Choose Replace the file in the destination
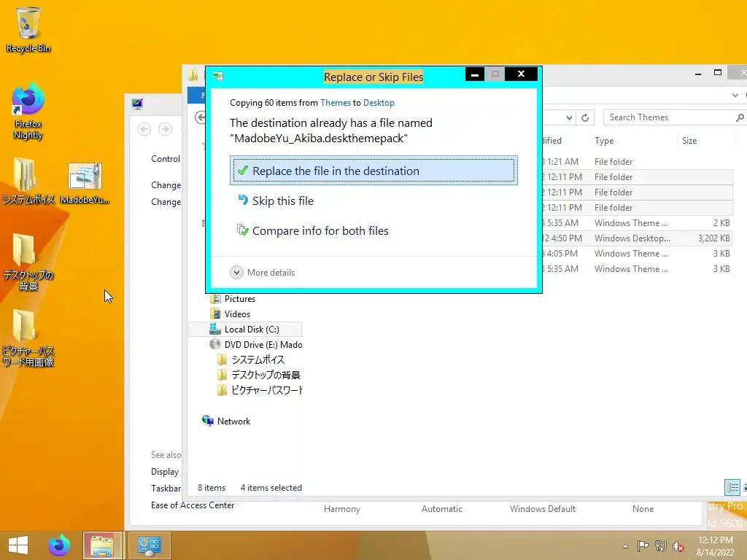 click(373, 171)
